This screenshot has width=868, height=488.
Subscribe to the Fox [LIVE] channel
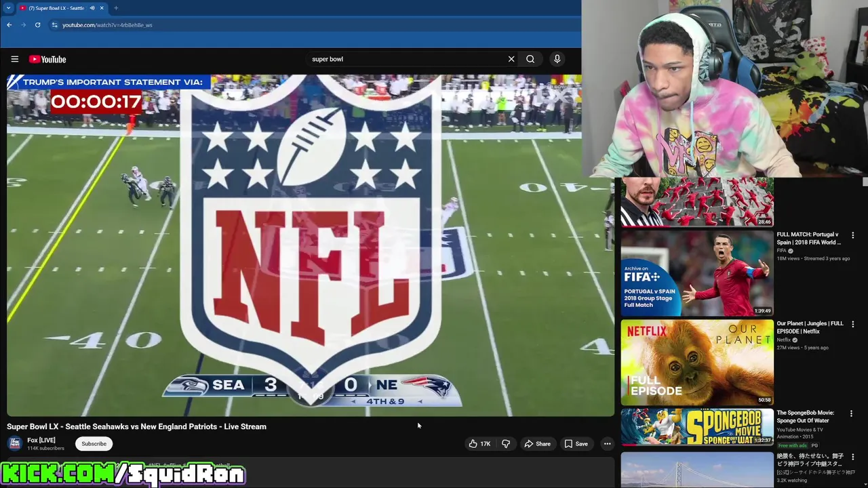coord(94,444)
